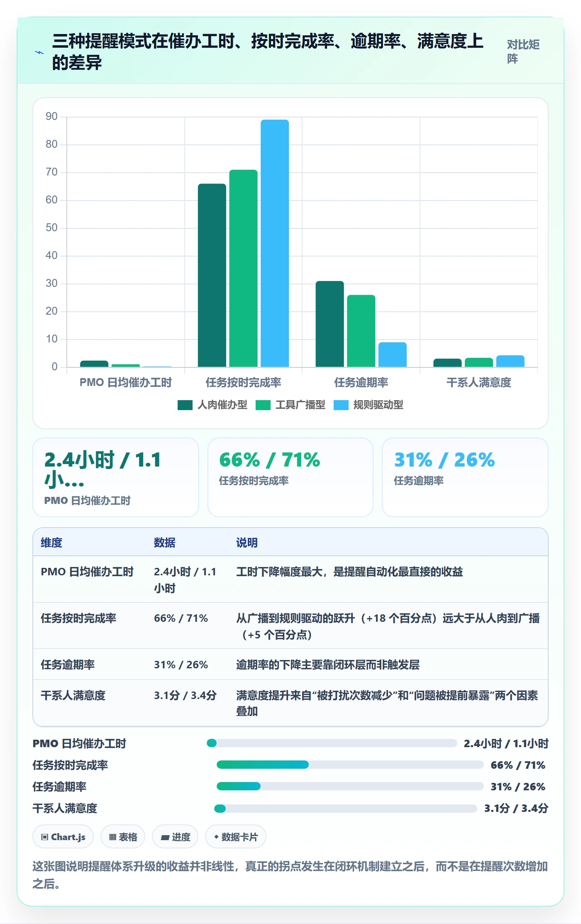Select the PMO 日均催办工时 table row label
Viewport: 581px width, 924px height.
(x=87, y=572)
